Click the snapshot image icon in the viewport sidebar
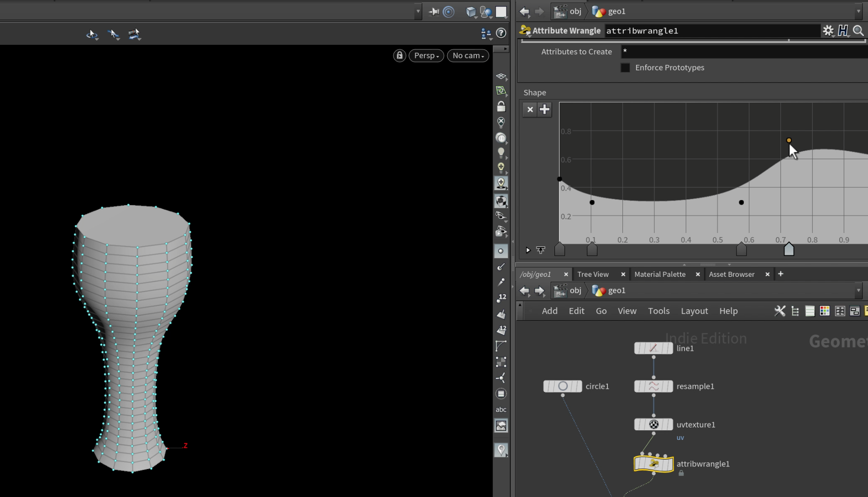This screenshot has width=868, height=497. coord(501,425)
